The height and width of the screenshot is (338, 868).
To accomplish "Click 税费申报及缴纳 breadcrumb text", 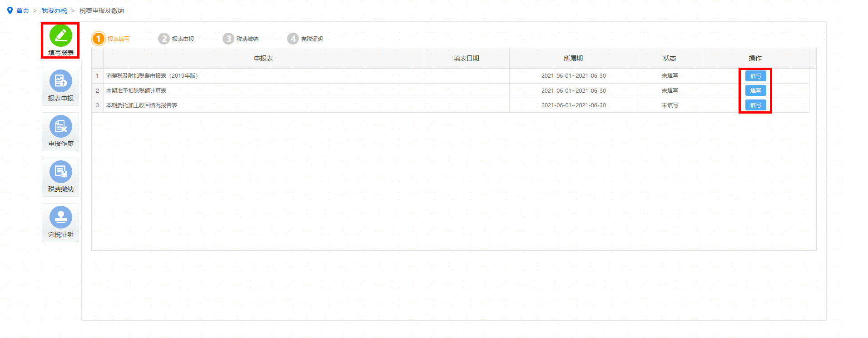I will coord(102,10).
